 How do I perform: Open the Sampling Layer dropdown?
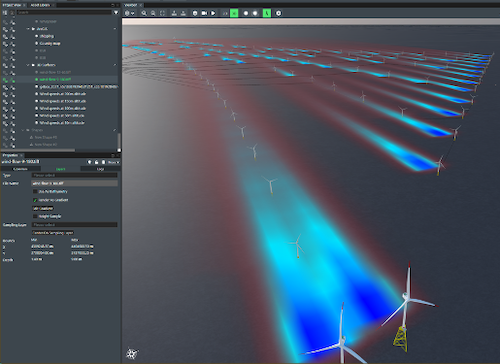(74, 225)
